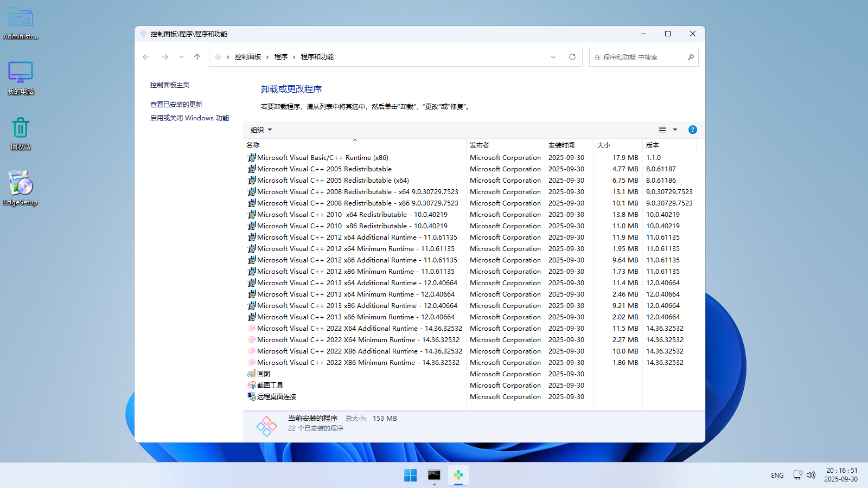Focus the 在 程序和功能 中搜索 search box

click(x=644, y=57)
